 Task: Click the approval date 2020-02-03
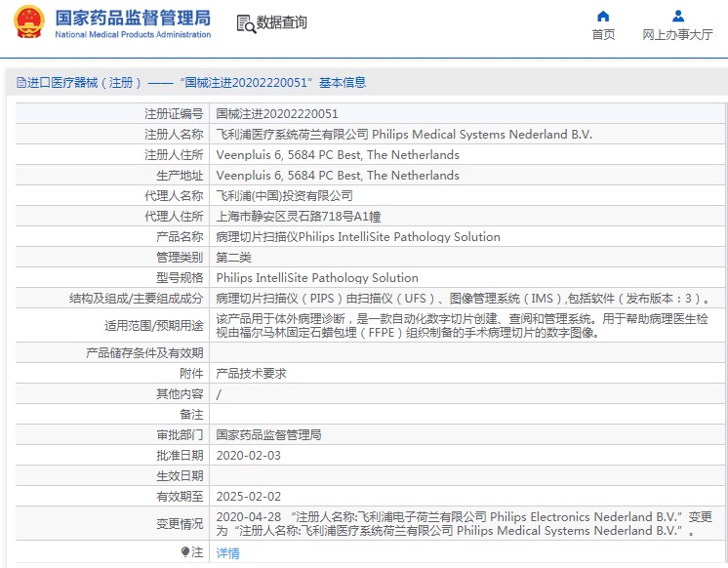[248, 456]
